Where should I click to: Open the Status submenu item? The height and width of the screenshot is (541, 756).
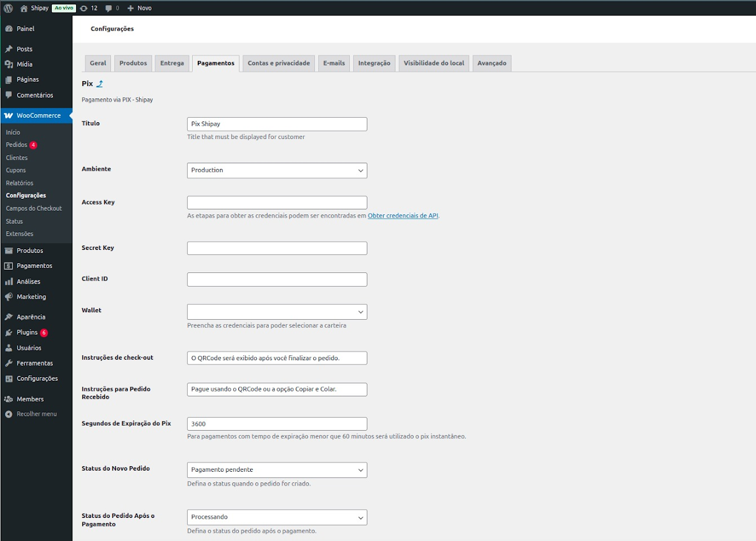point(14,221)
